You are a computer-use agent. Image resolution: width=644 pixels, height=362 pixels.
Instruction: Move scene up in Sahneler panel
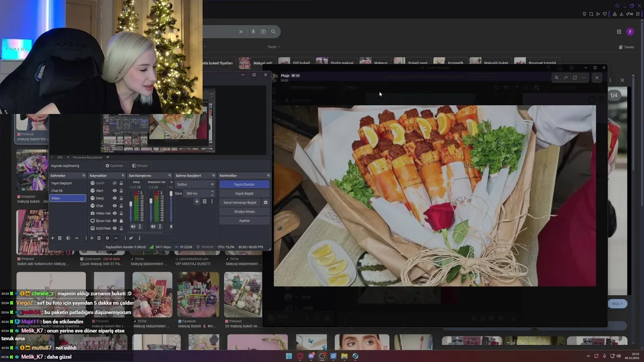click(76, 238)
